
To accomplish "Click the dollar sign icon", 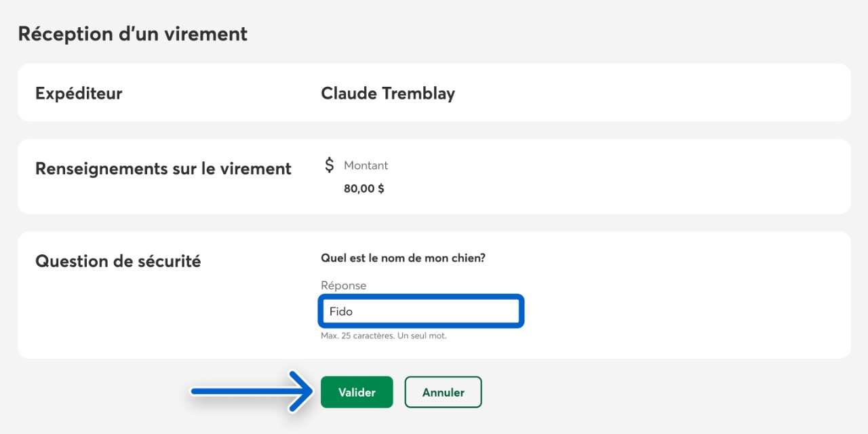I will click(x=330, y=165).
